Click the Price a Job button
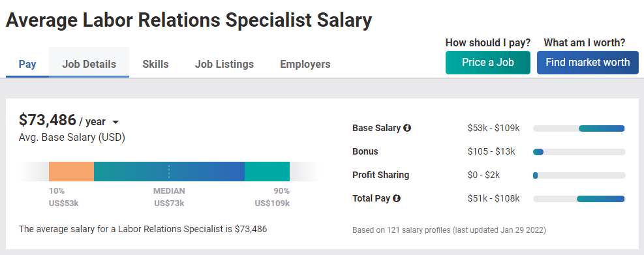644x255 pixels. tap(488, 63)
